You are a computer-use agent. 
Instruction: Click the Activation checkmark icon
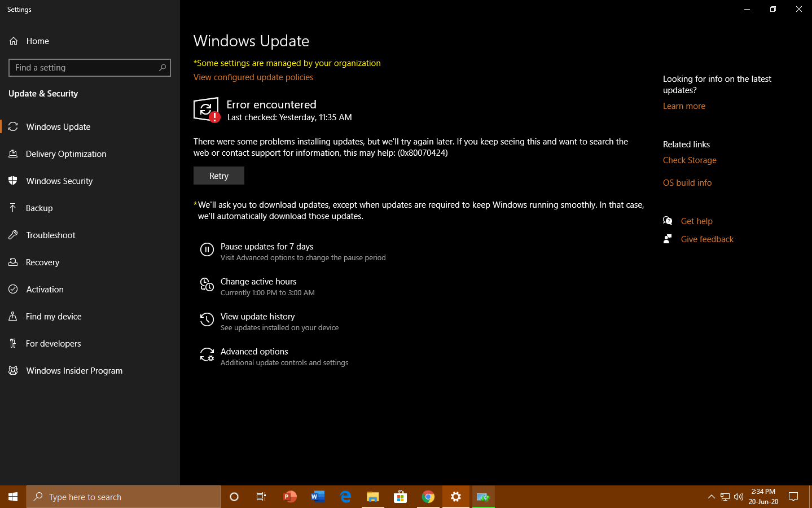point(13,290)
